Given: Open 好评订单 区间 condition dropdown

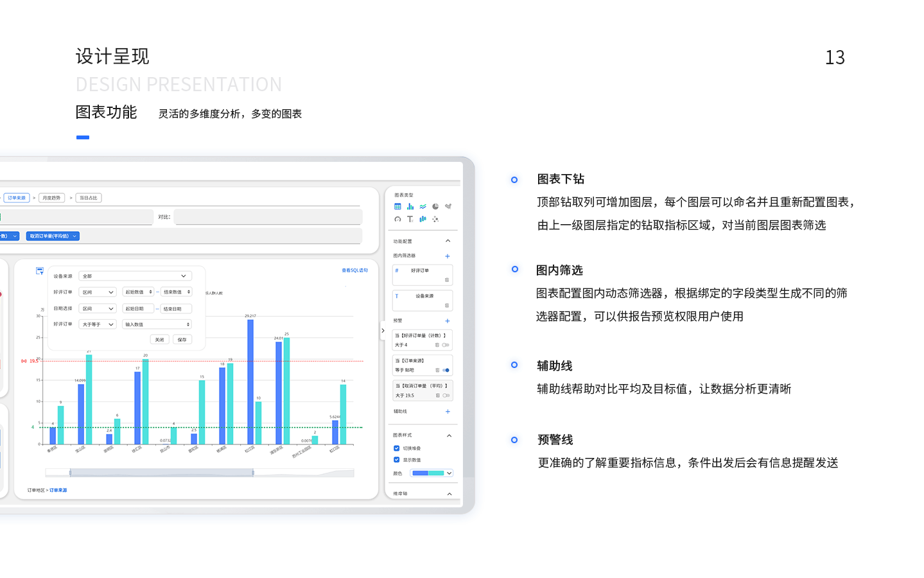Looking at the screenshot, I should tap(98, 292).
